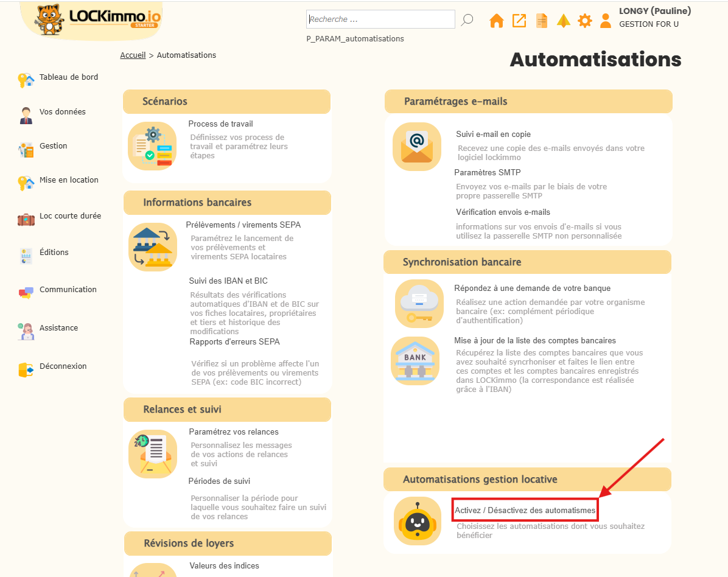Open Prélèvements / virements SEPA settings
This screenshot has width=728, height=577.
[x=243, y=225]
